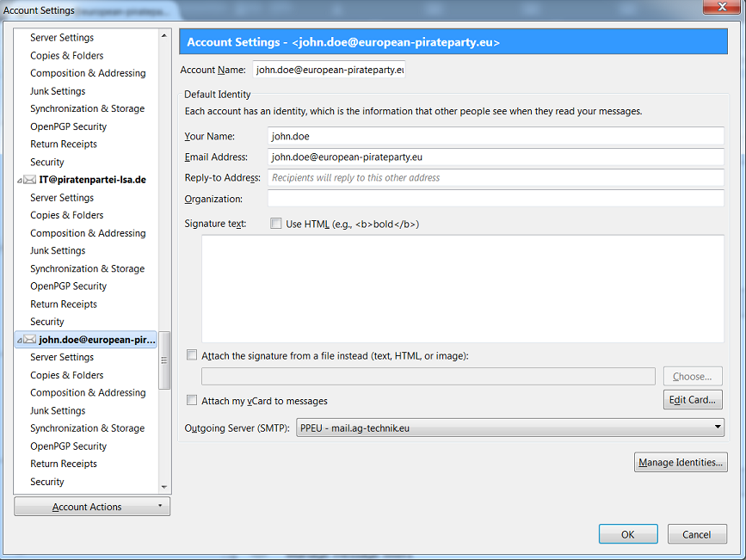The width and height of the screenshot is (746, 560).
Task: Click the Manage Identities button
Action: (x=680, y=463)
